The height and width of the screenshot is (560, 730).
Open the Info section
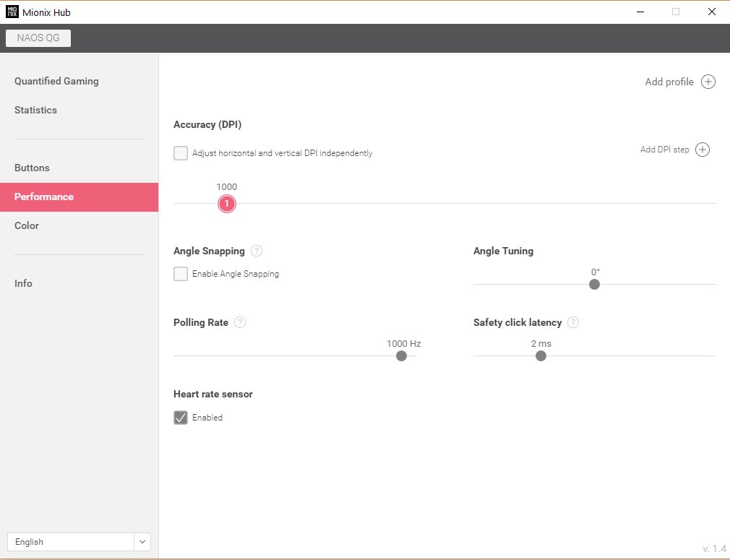[x=23, y=283]
